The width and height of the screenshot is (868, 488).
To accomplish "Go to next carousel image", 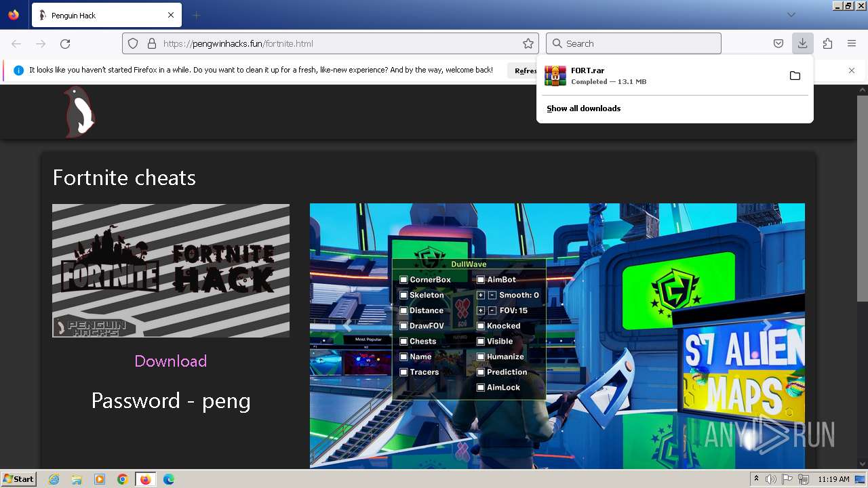I will point(768,325).
